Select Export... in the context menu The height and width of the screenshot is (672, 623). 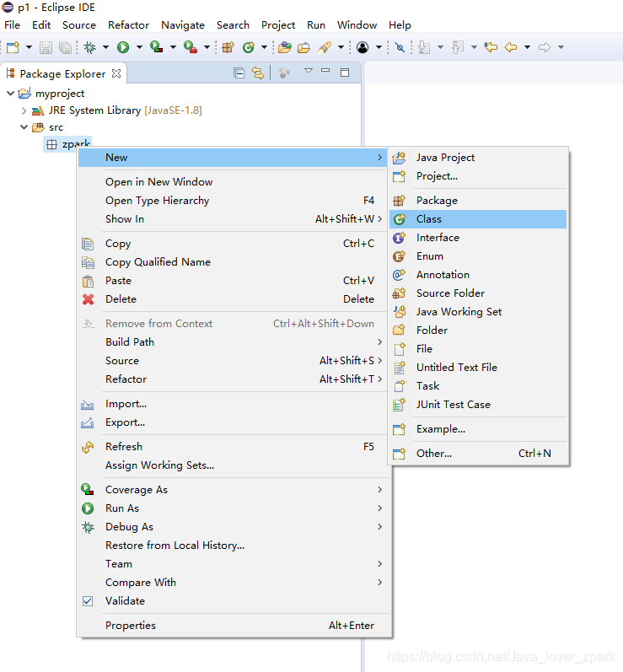[234, 422]
